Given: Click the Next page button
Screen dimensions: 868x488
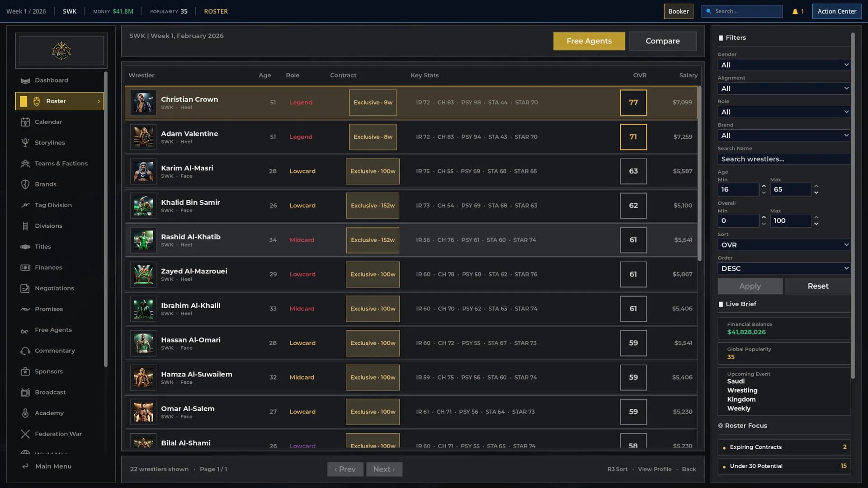Looking at the screenshot, I should tap(384, 469).
